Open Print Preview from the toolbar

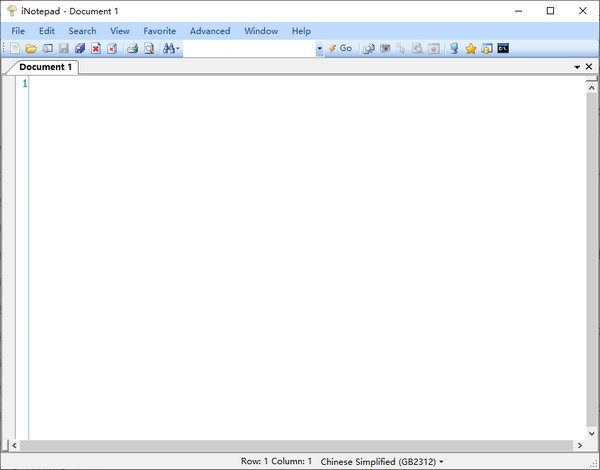149,48
